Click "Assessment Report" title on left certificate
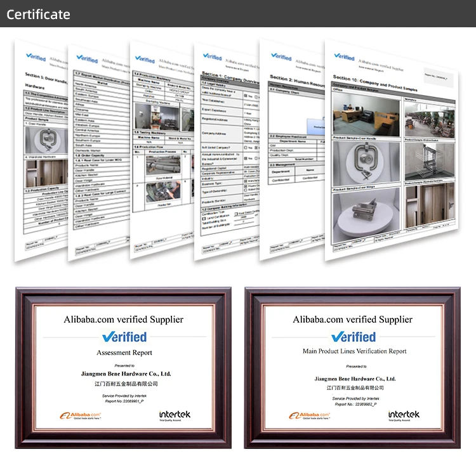The width and height of the screenshot is (476, 468). tap(124, 353)
